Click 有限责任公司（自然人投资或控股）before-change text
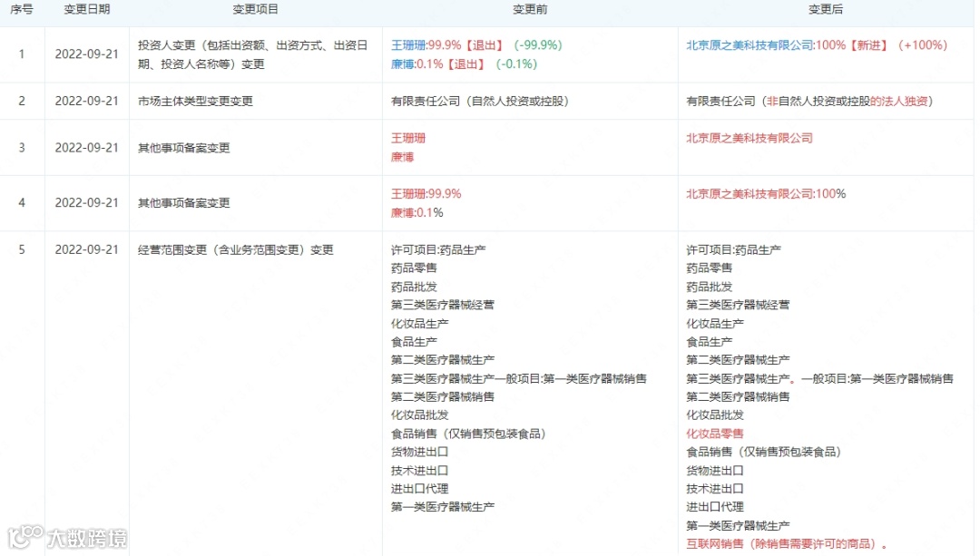Image resolution: width=980 pixels, height=556 pixels. point(480,102)
